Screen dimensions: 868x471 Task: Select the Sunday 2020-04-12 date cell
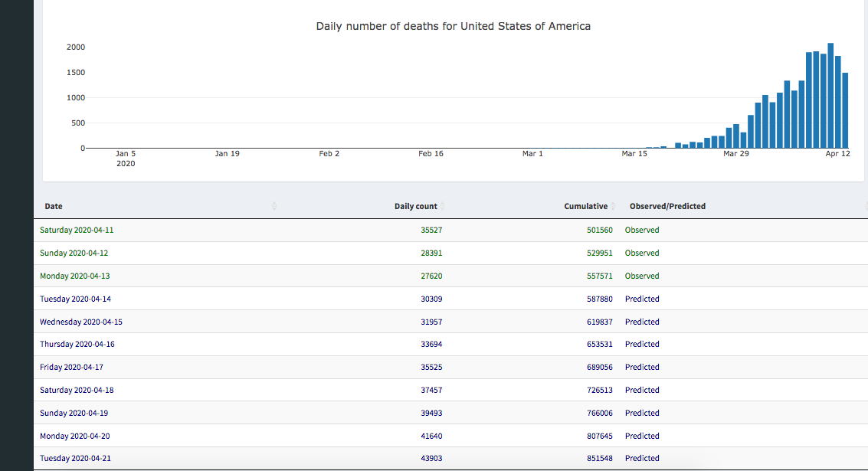pos(74,253)
